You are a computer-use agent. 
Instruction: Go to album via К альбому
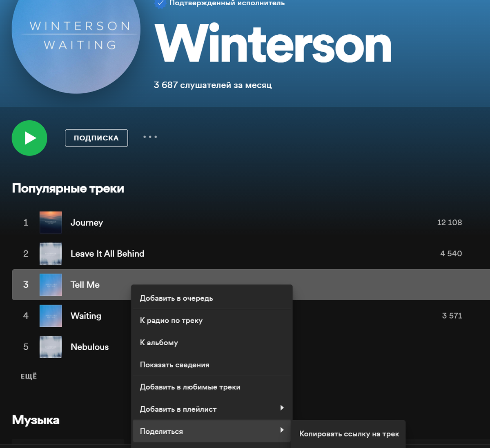click(x=212, y=342)
